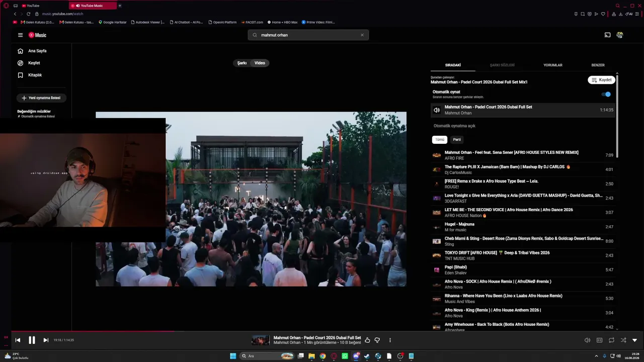644x362 pixels.
Task: Click the mahmut orhan search field
Action: coord(308,35)
